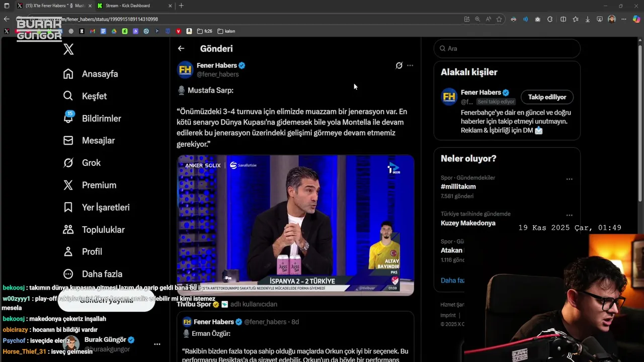Viewport: 644px width, 362px height.
Task: Open the app available icon in address bar
Action: (467, 19)
